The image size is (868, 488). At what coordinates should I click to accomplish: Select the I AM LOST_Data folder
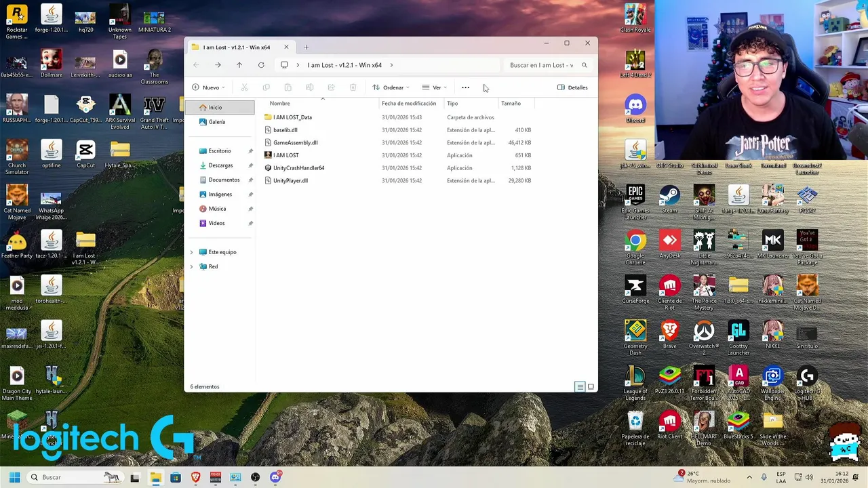pyautogui.click(x=292, y=117)
